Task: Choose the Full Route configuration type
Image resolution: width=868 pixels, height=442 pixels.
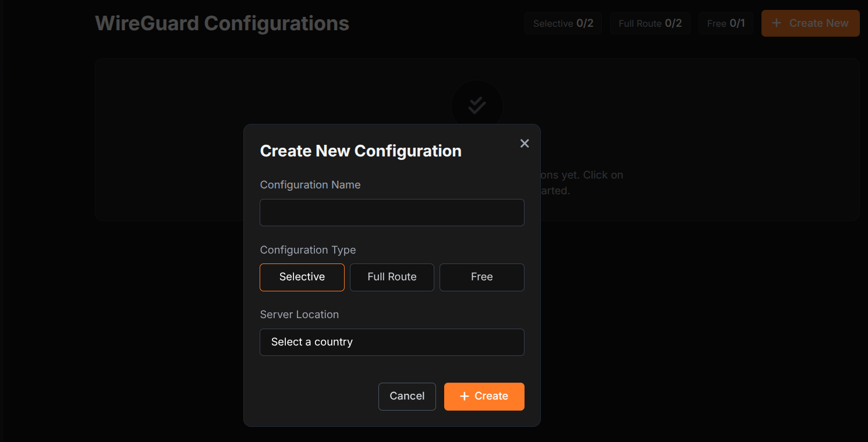Action: [x=392, y=277]
